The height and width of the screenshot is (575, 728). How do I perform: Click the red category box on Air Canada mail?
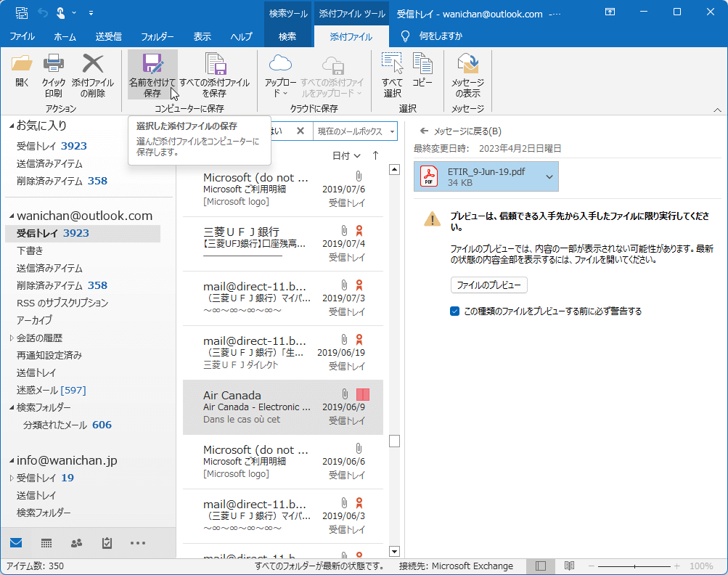[363, 395]
